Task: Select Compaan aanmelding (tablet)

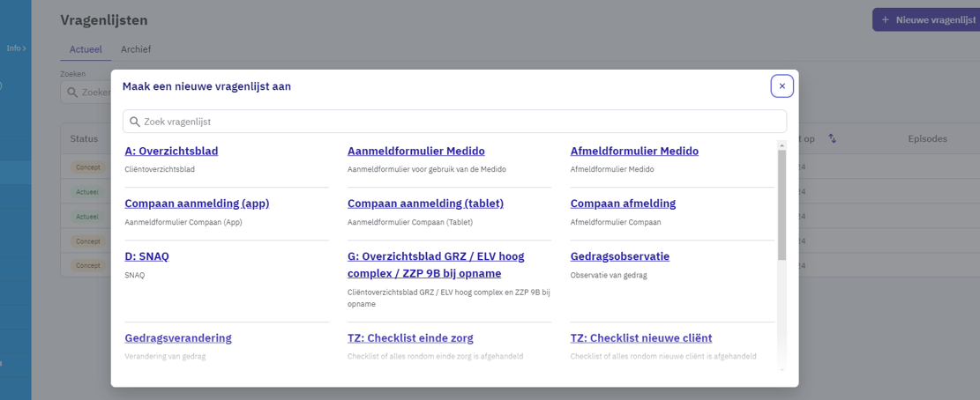Action: click(426, 204)
